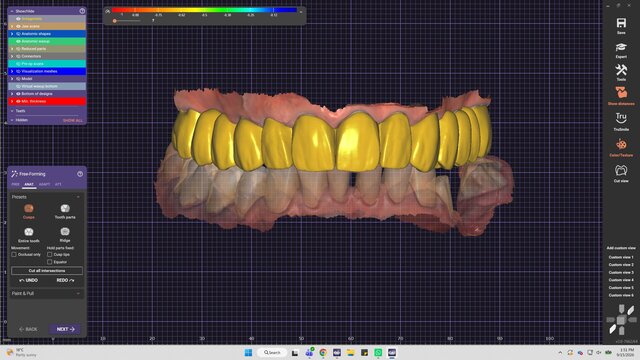The image size is (640, 360).
Task: Toggle visibility of Anatomic shapes
Action: [x=18, y=34]
